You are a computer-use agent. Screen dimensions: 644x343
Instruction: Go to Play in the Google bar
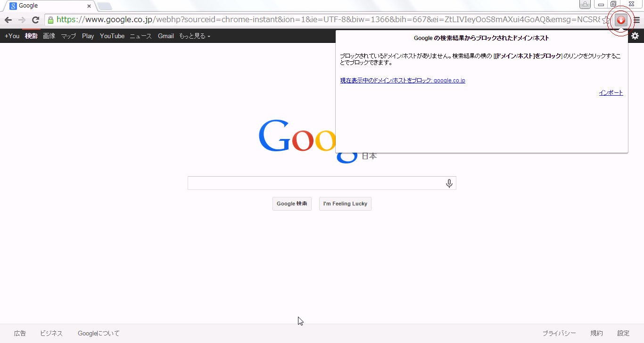tap(88, 36)
